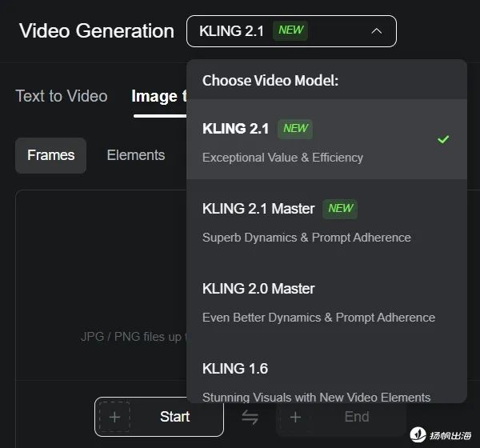
Task: Collapse the model dropdown via chevron arrow
Action: (378, 31)
